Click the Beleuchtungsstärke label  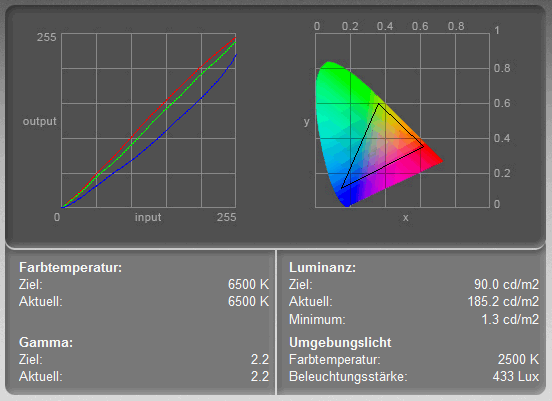click(348, 377)
